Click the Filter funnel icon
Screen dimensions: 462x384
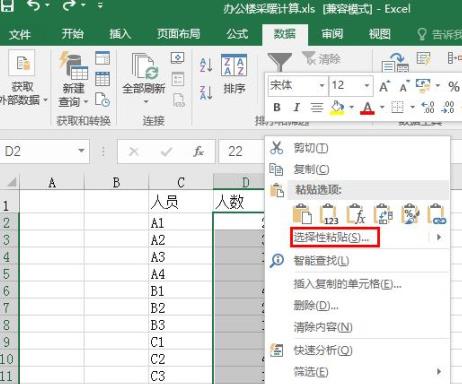click(x=279, y=62)
